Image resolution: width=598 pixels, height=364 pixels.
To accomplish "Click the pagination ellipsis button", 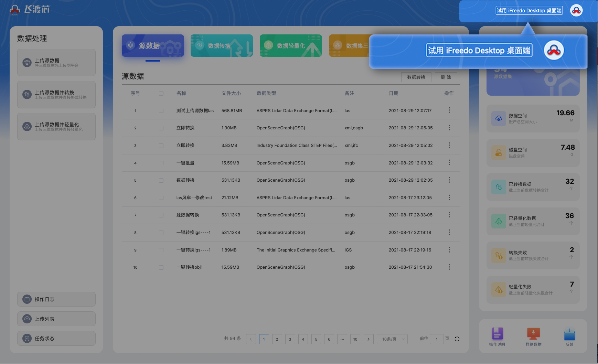I will [x=342, y=339].
